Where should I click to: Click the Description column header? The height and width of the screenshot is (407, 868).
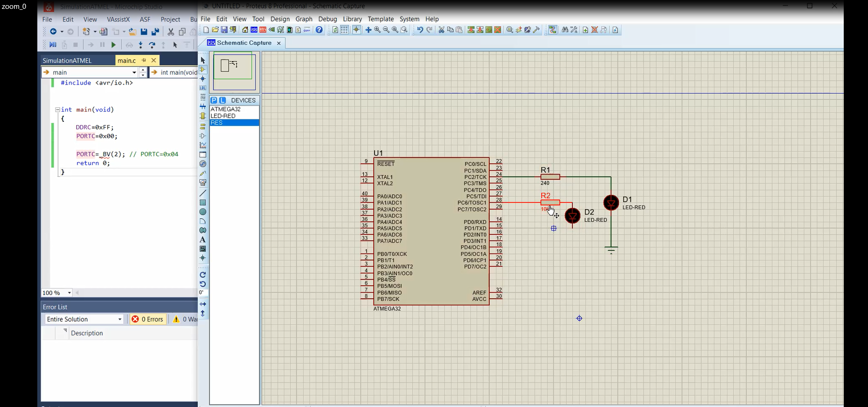[x=87, y=333]
